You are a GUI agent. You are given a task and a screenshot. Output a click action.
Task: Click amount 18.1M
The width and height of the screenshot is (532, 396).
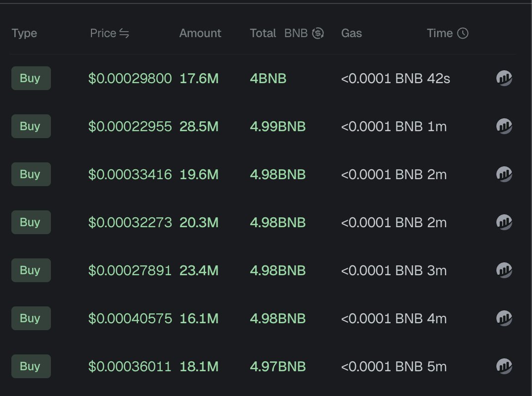[199, 367]
